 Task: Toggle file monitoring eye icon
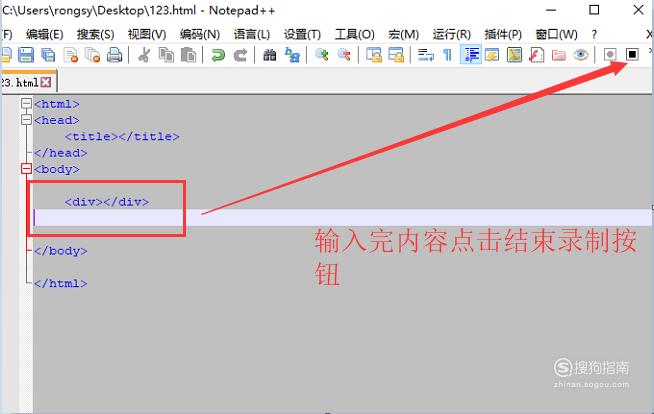pos(581,55)
